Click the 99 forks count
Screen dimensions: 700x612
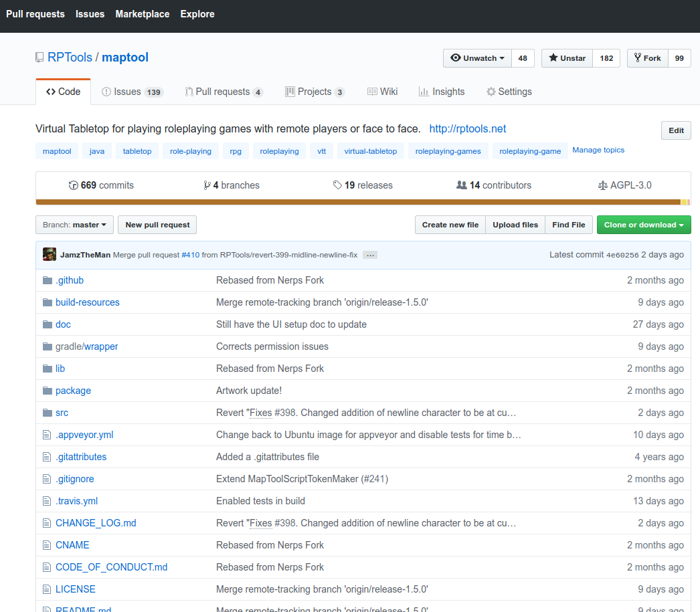click(x=679, y=58)
